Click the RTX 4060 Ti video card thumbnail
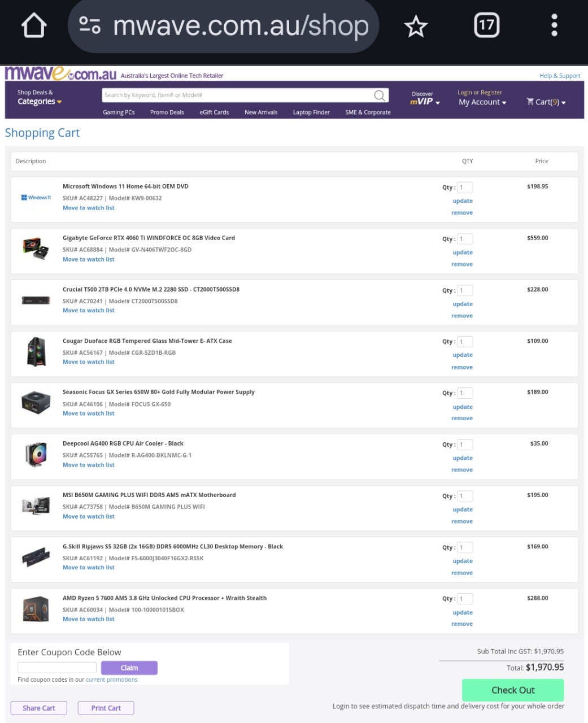 click(x=36, y=248)
